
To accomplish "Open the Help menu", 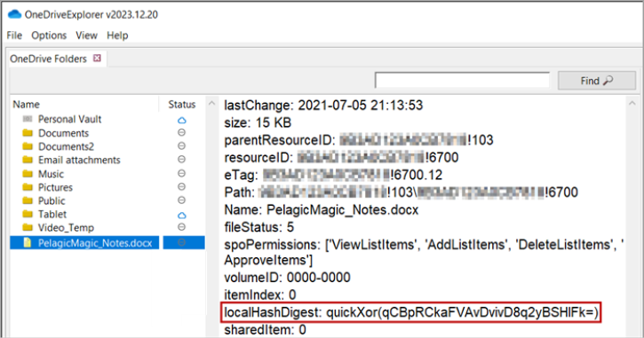I will (117, 35).
